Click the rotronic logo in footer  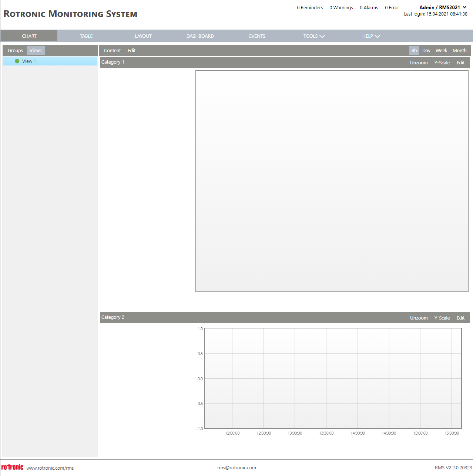[12, 467]
